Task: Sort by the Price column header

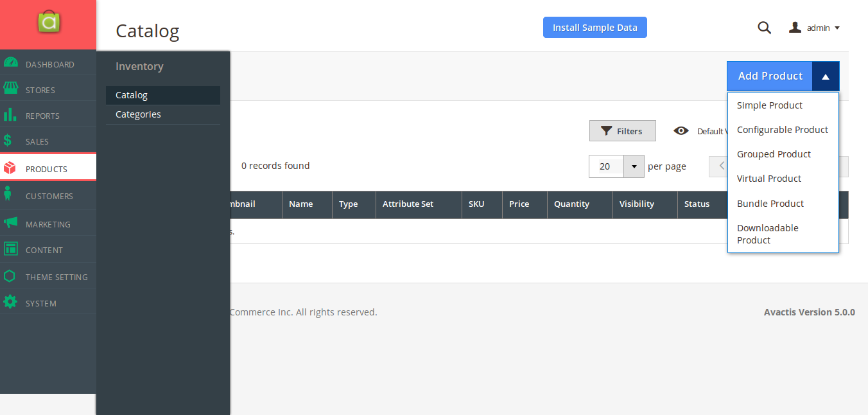Action: (x=525, y=204)
